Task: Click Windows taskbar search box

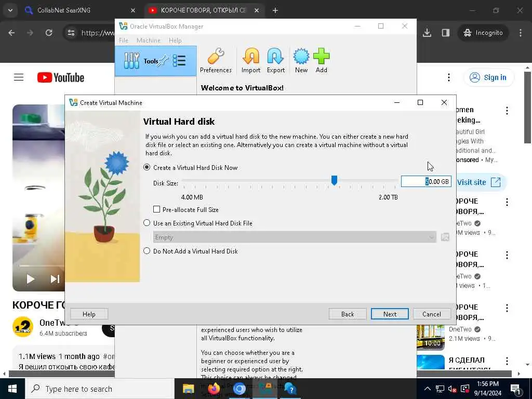Action: coord(100,389)
